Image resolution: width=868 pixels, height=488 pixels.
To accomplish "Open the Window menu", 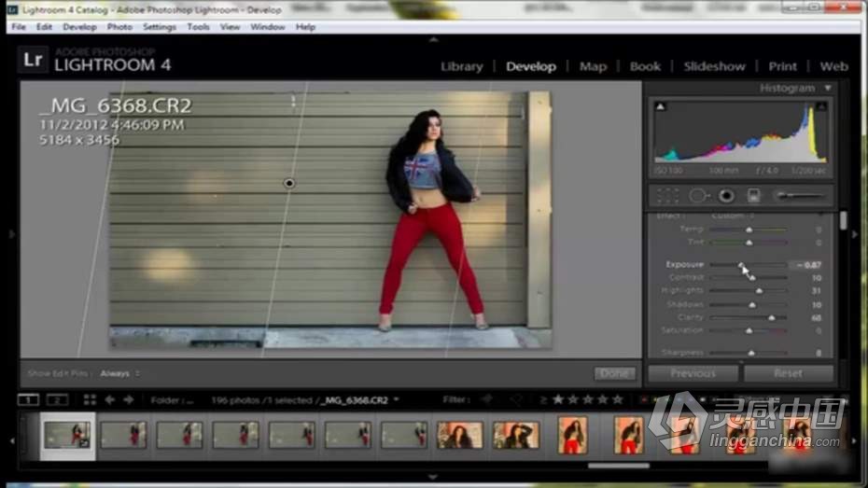I will tap(268, 26).
